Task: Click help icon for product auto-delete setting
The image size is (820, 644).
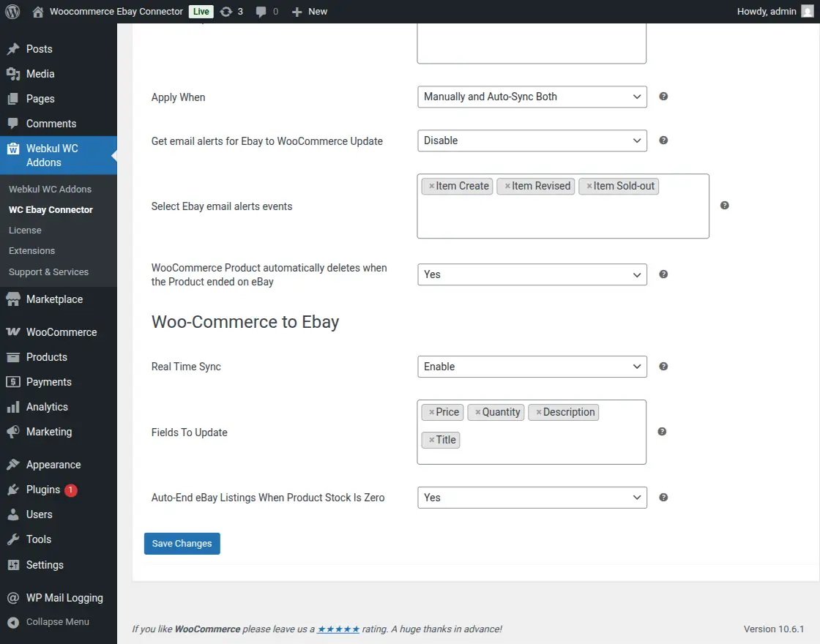Action: pyautogui.click(x=663, y=274)
